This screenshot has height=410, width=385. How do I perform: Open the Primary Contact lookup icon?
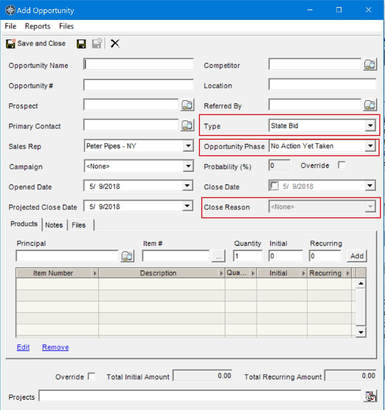[187, 126]
